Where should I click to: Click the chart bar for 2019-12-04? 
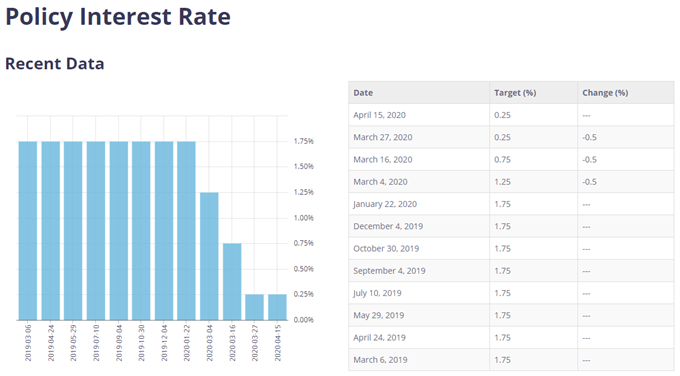[164, 231]
